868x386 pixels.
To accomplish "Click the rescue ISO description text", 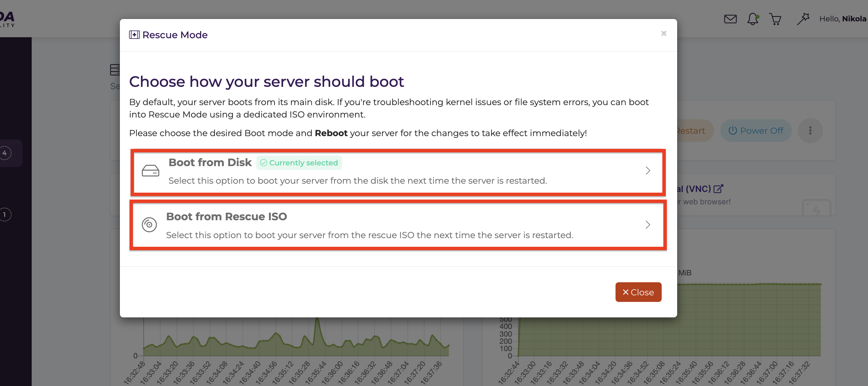I will pos(370,235).
